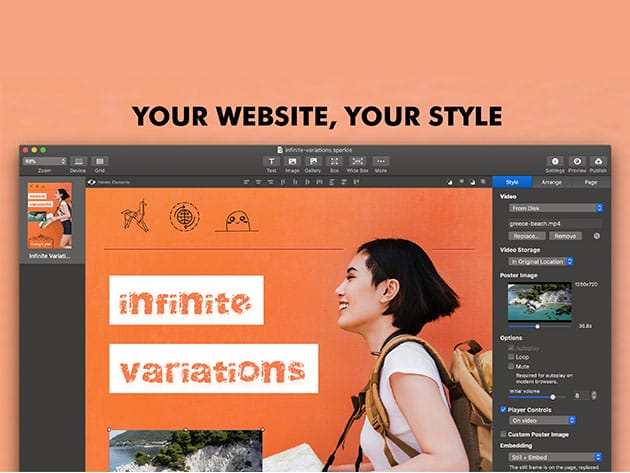Open the video source 'From Disk' dropdown
The height and width of the screenshot is (473, 630).
point(556,207)
